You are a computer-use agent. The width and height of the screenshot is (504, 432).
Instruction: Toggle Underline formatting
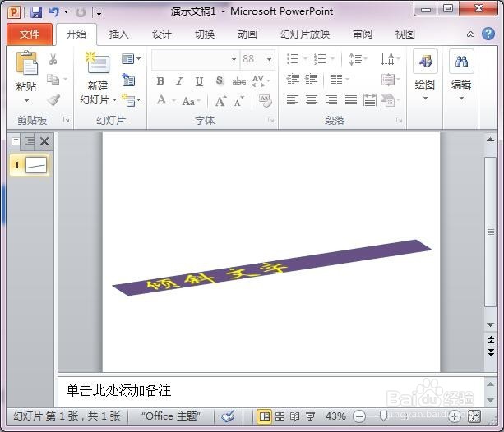point(199,81)
